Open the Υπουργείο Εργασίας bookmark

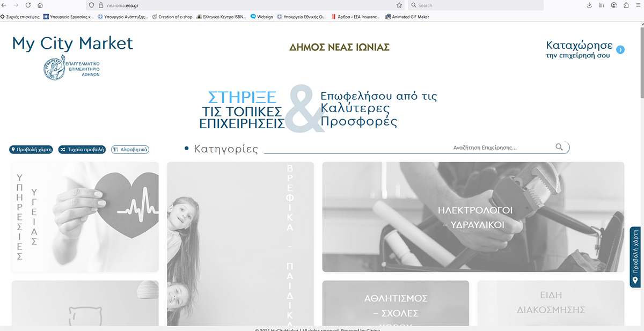68,17
